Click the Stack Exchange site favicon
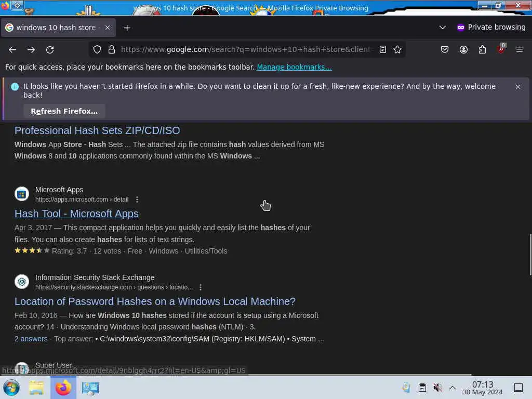532x399 pixels. (22, 282)
